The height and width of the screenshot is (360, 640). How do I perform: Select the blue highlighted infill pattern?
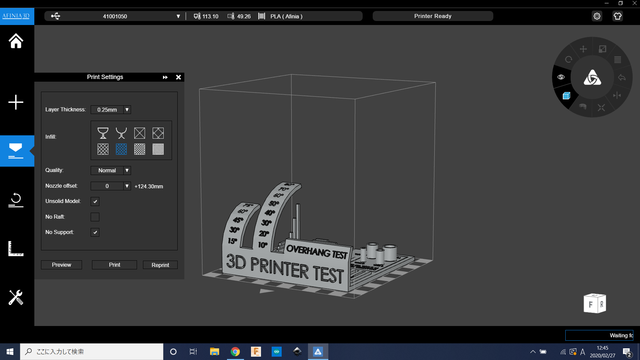121,149
